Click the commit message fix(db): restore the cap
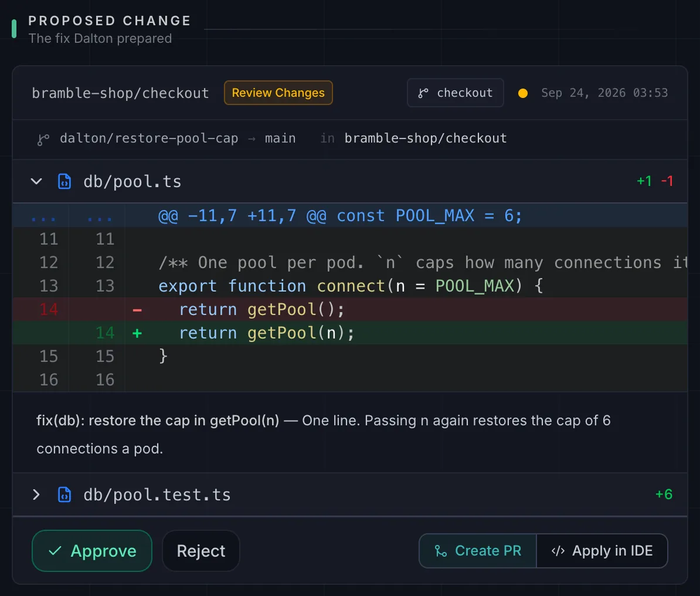The width and height of the screenshot is (700, 596). [x=158, y=421]
